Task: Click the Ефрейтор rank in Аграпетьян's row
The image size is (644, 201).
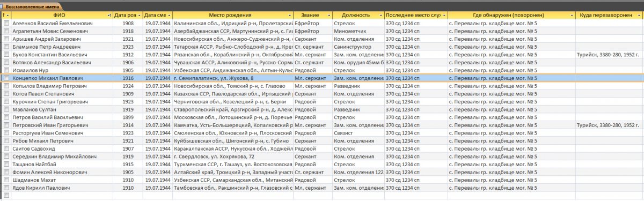Action: pos(312,32)
